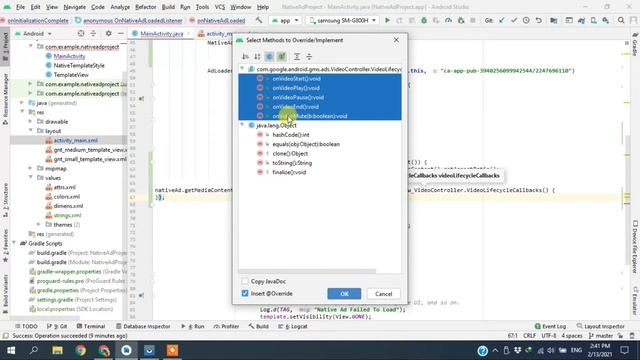Click the CRLF line separator in status bar
The width and height of the screenshot is (640, 360).
pos(529,336)
